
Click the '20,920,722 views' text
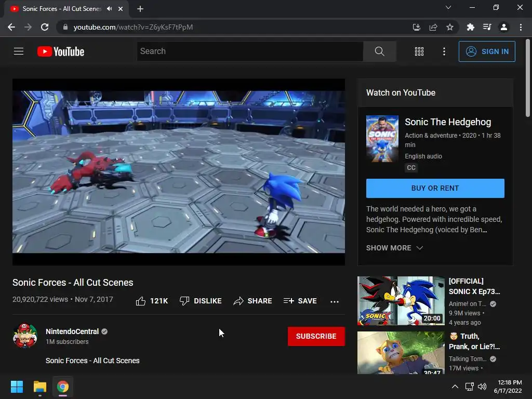pos(41,299)
